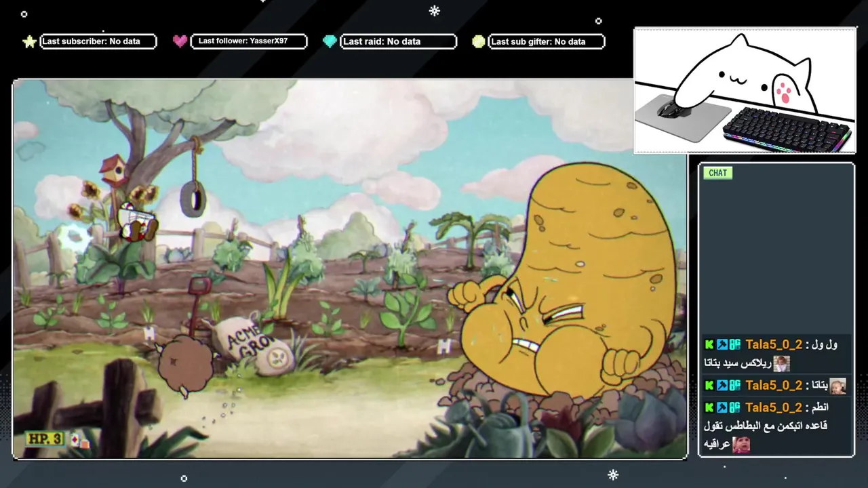Click the baby emote after 'ريلاكس سيد بتاتا'

click(x=781, y=364)
